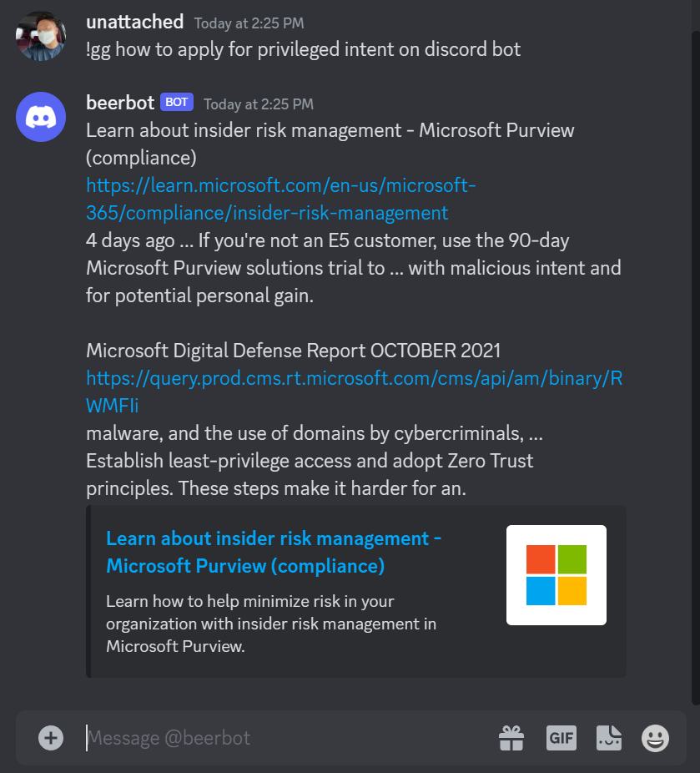Click the plus attachment upload icon

[x=51, y=738]
